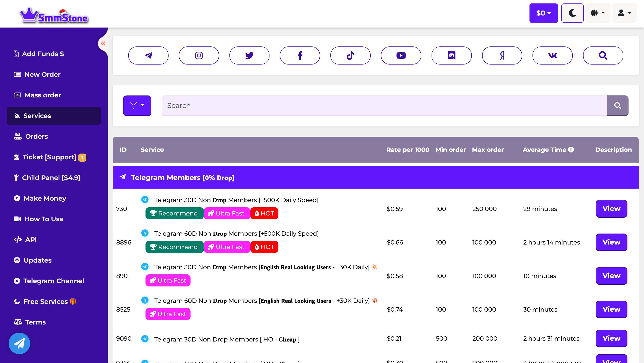
Task: Choose the Discord category icon
Action: (451, 55)
